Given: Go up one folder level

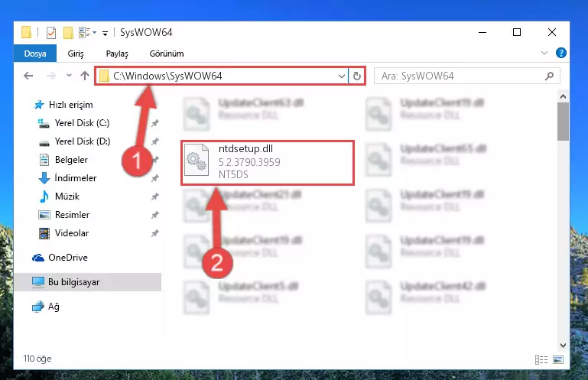Looking at the screenshot, I should [85, 76].
